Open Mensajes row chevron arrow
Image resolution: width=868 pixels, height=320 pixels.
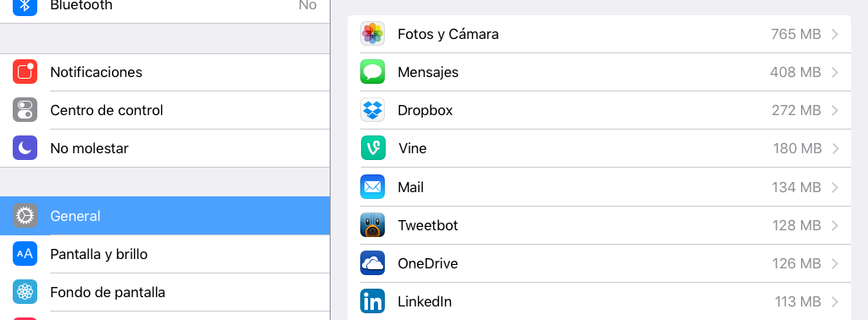[835, 73]
